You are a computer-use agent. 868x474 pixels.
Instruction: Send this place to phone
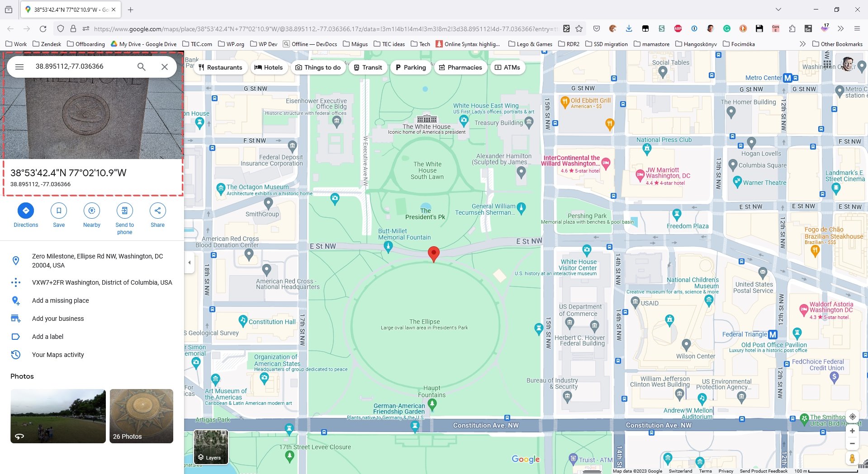coord(125,215)
